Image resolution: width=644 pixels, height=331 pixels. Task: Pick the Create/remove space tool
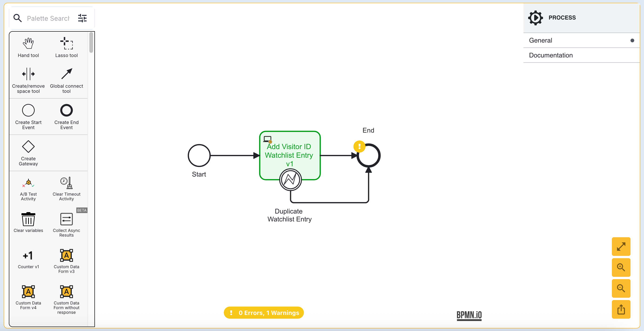pos(28,80)
